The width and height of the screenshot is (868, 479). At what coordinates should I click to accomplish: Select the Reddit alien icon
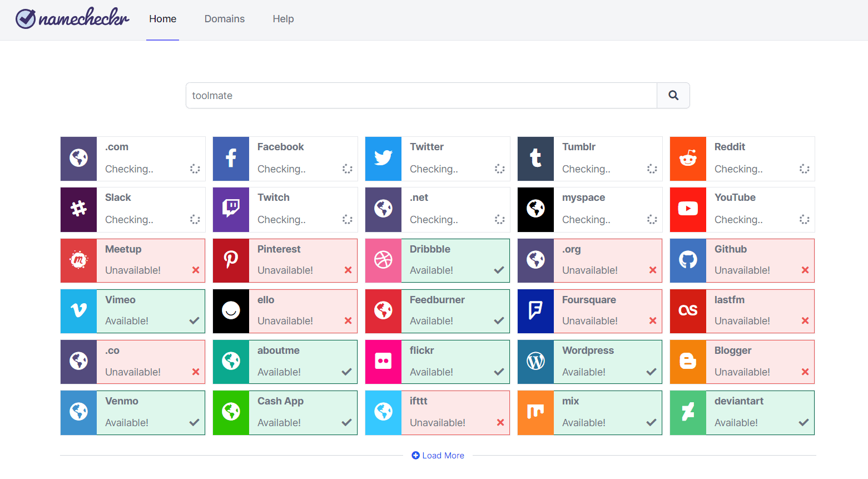point(688,159)
